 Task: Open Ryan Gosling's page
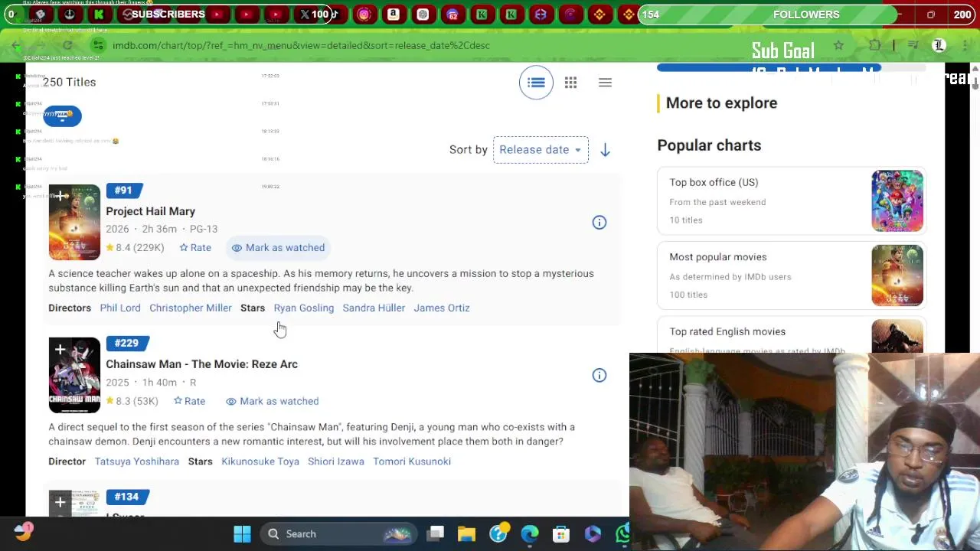(304, 308)
